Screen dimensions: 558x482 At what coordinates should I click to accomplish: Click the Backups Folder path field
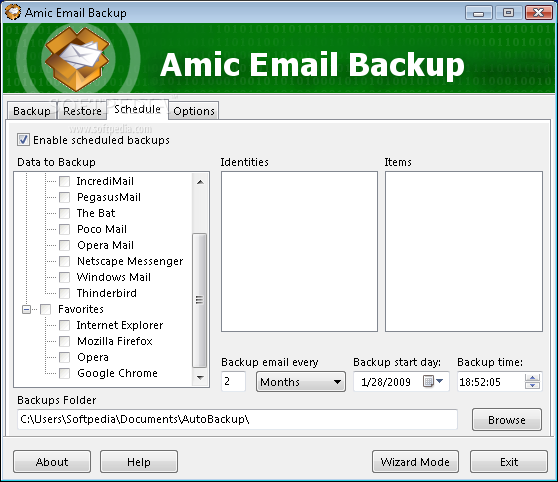click(237, 419)
